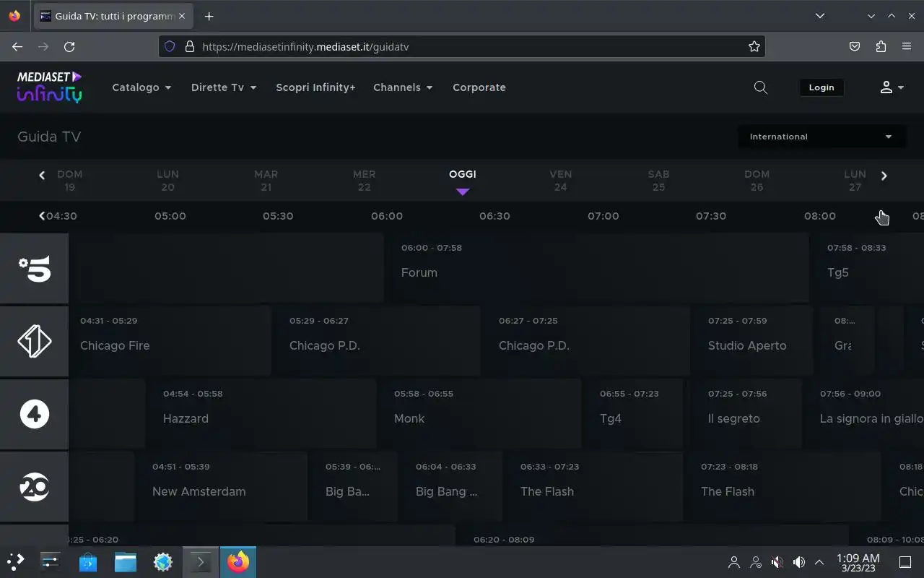Select day MAR 21
The image size is (924, 578).
(266, 181)
